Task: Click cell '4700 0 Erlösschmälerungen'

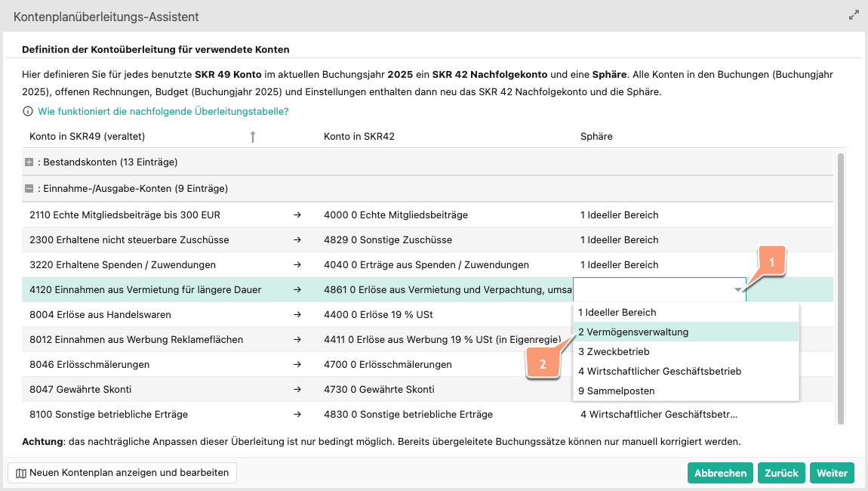Action: pos(387,365)
